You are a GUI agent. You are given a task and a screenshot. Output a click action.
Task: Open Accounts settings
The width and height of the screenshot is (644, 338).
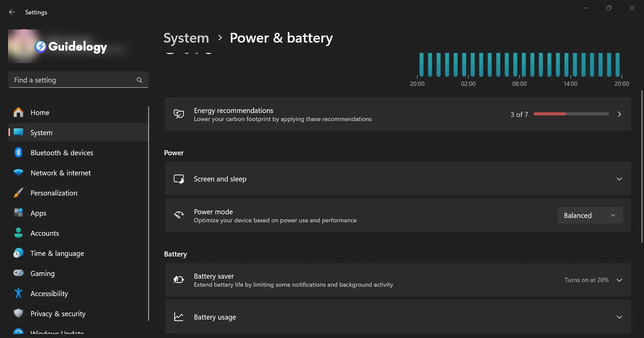click(x=78, y=233)
